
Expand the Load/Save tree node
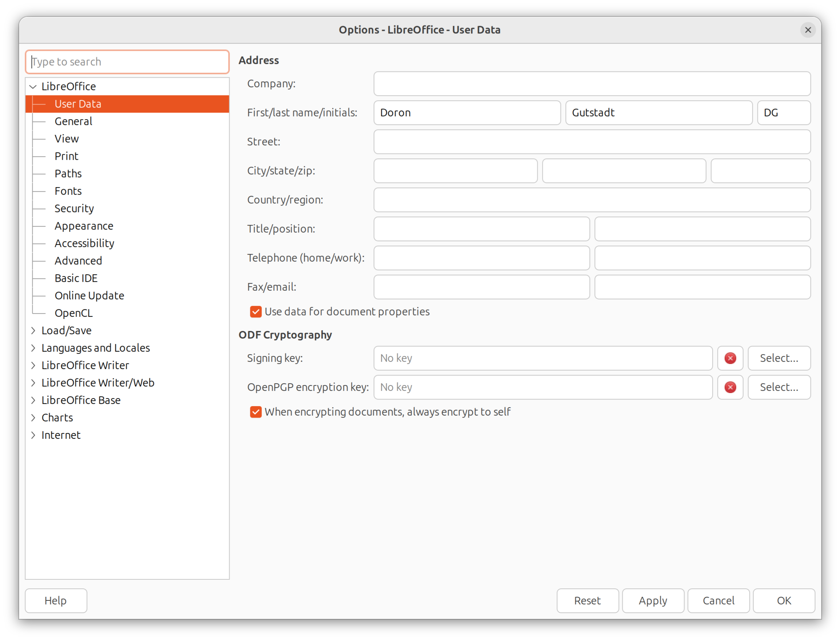click(33, 330)
